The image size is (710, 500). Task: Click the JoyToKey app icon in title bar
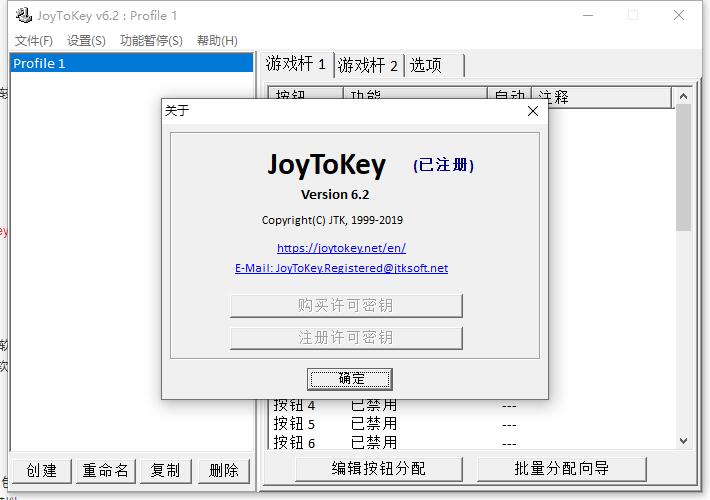[24, 15]
